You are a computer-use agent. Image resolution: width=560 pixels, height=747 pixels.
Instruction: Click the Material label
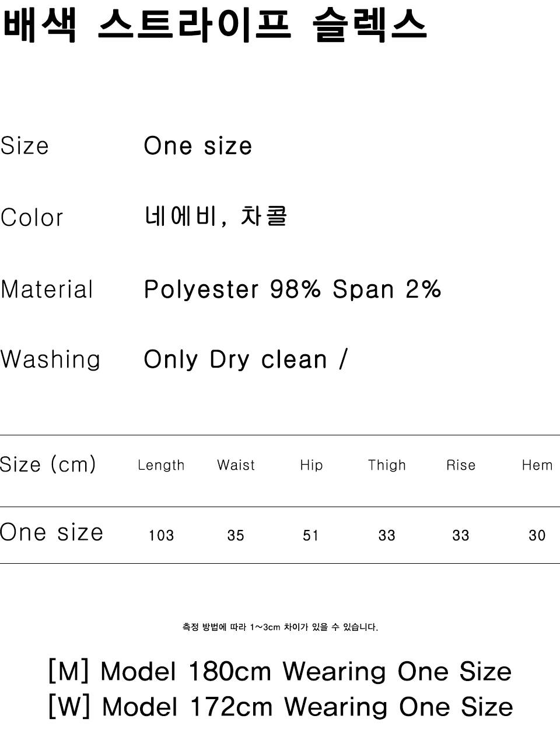tap(47, 289)
